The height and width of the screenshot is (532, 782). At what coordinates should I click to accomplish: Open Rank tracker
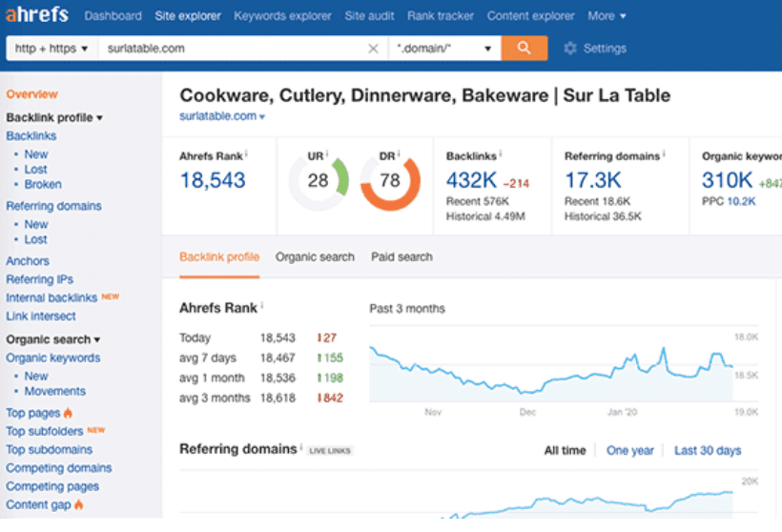click(x=441, y=16)
